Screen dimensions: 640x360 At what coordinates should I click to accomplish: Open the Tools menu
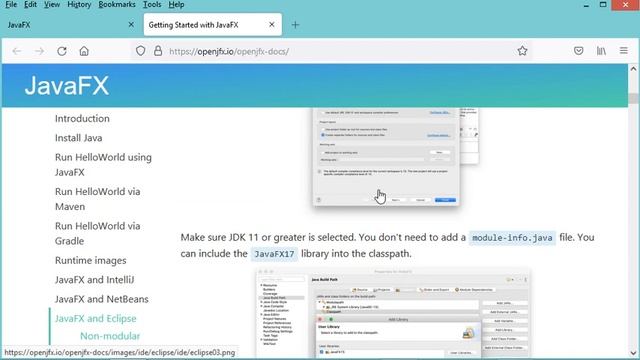152,4
